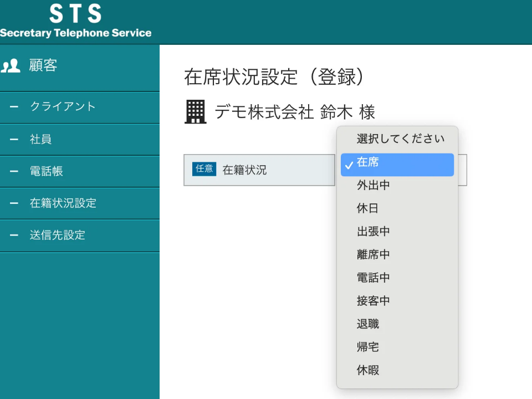532x399 pixels.
Task: Choose 電話中 from the dropdown
Action: [x=374, y=278]
